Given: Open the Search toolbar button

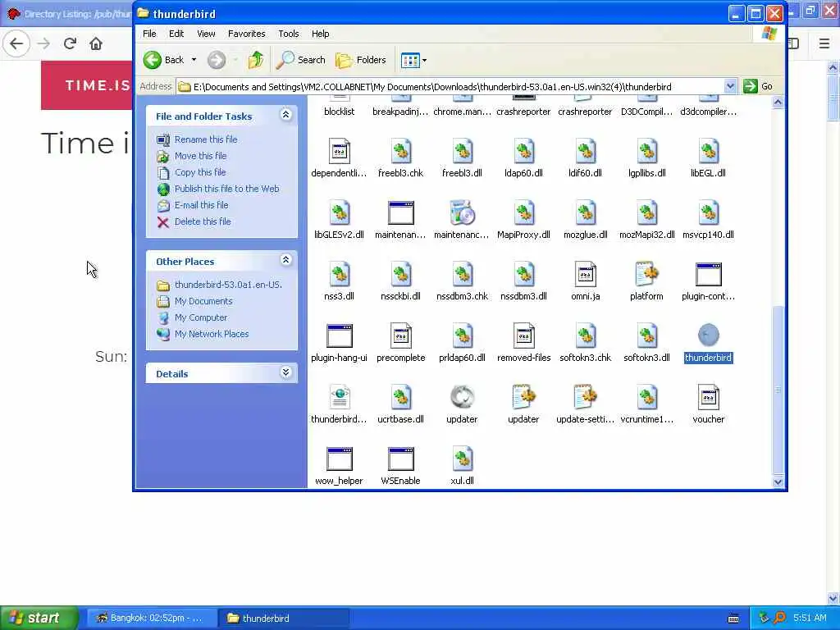Looking at the screenshot, I should (x=300, y=60).
